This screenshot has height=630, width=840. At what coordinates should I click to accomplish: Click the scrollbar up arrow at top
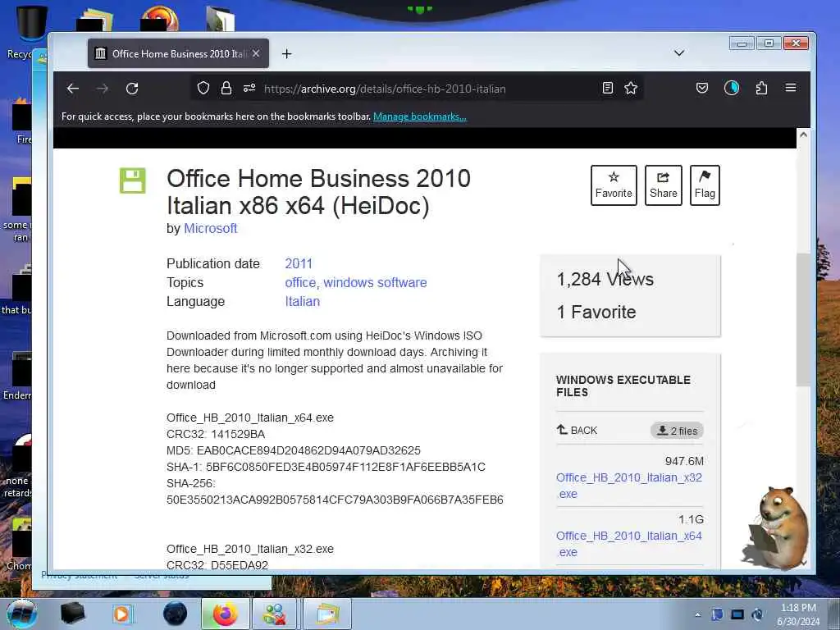pos(803,135)
